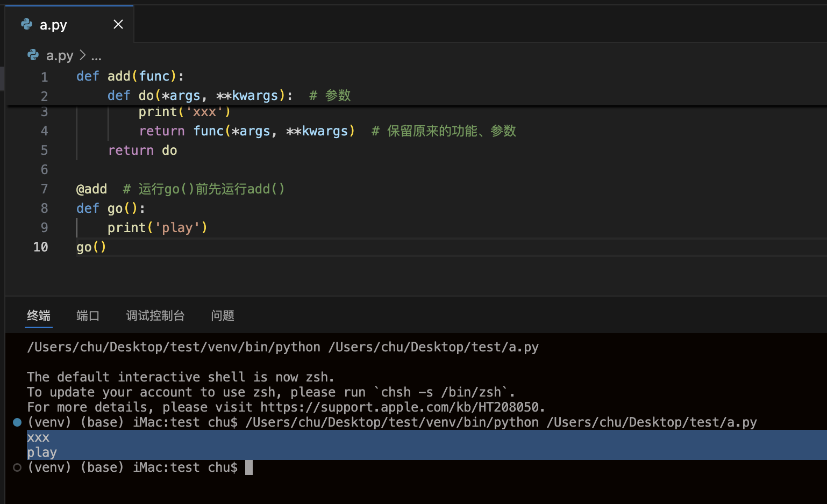This screenshot has width=827, height=504.
Task: Close the a.py editor tab
Action: 118,24
